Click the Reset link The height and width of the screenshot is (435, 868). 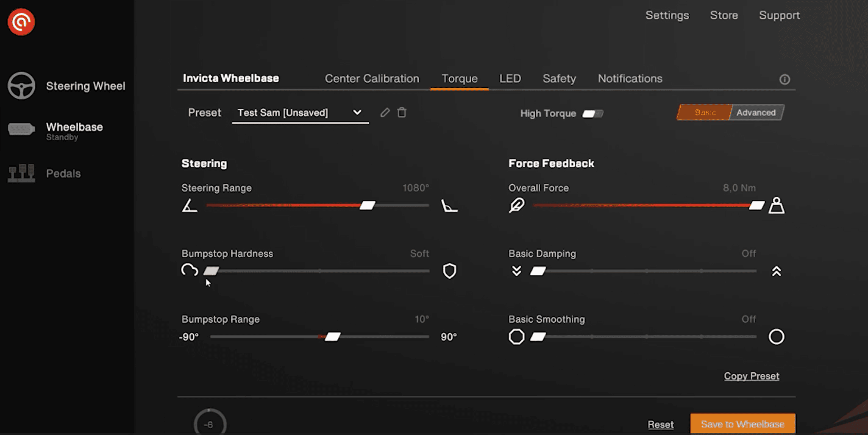661,424
